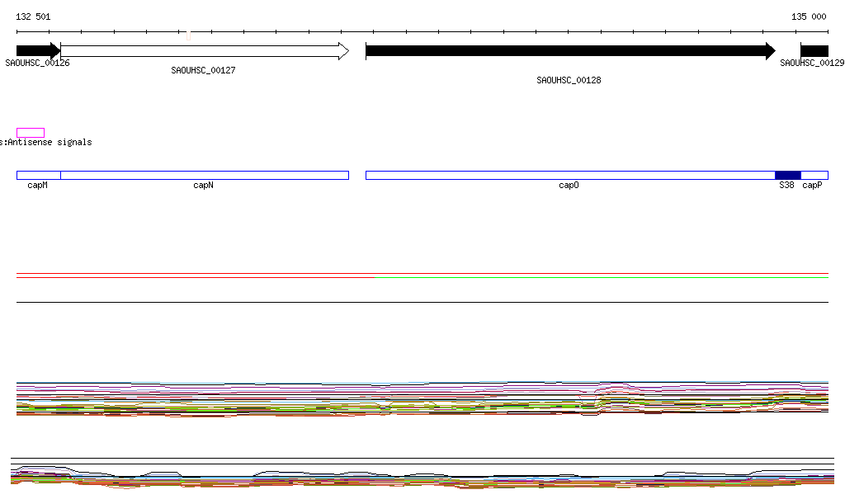Click the long black SAOUHSC_00128 gene arrow
This screenshot has height=504, width=845.
point(569,51)
